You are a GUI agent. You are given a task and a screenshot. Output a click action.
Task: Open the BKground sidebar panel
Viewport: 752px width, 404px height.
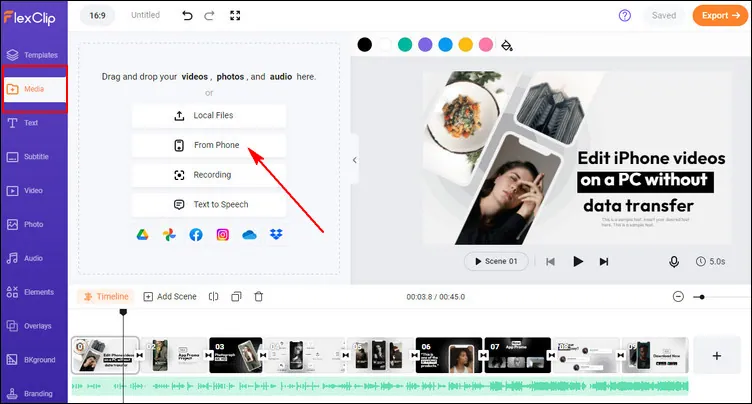pos(31,360)
